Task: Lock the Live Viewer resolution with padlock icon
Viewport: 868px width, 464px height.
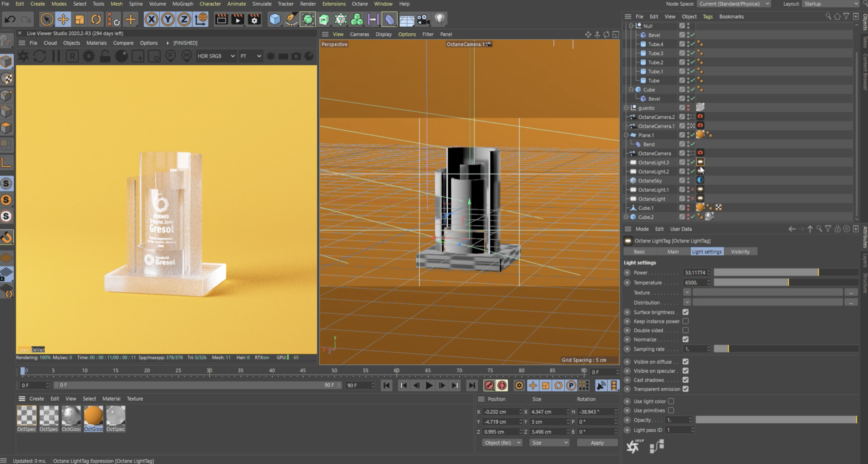Action: [x=105, y=56]
